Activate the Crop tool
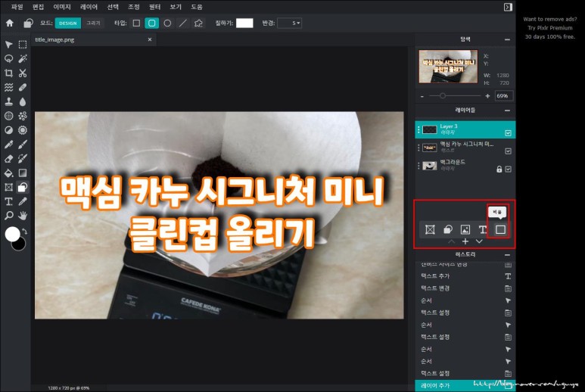 click(x=8, y=73)
